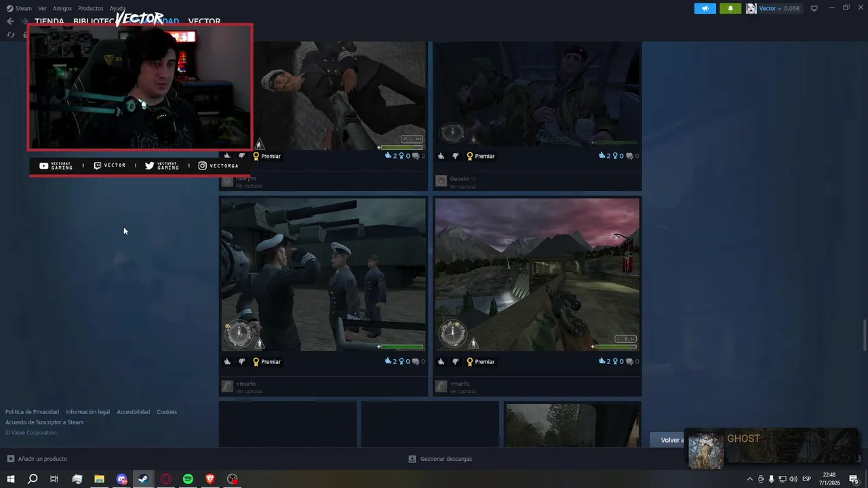Screen dimensions: 868x488
Task: View likes count on dead officer screenshot
Action: coord(391,156)
